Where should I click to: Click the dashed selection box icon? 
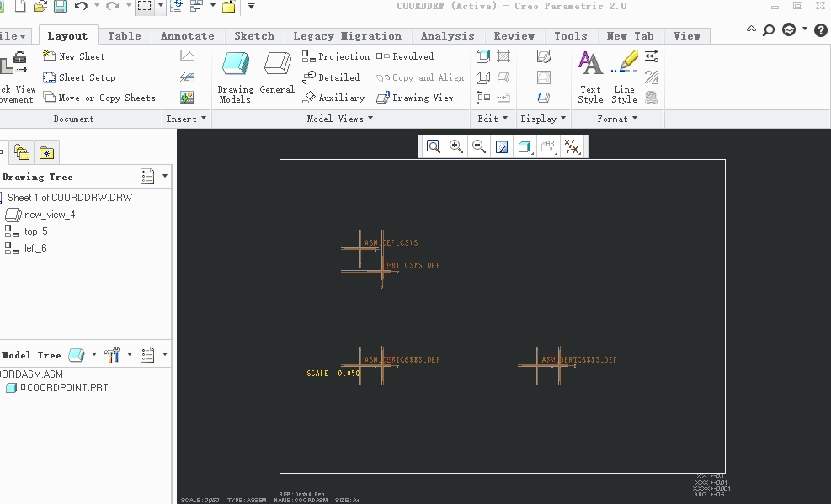pyautogui.click(x=144, y=6)
